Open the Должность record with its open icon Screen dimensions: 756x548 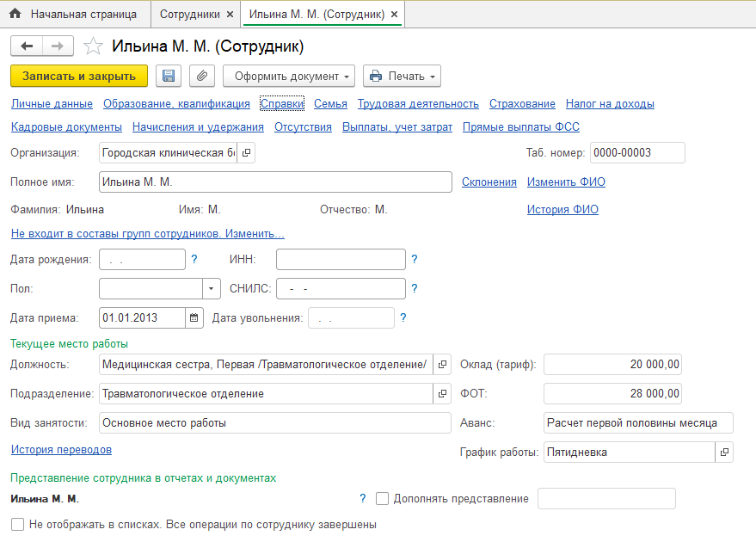pyautogui.click(x=442, y=365)
